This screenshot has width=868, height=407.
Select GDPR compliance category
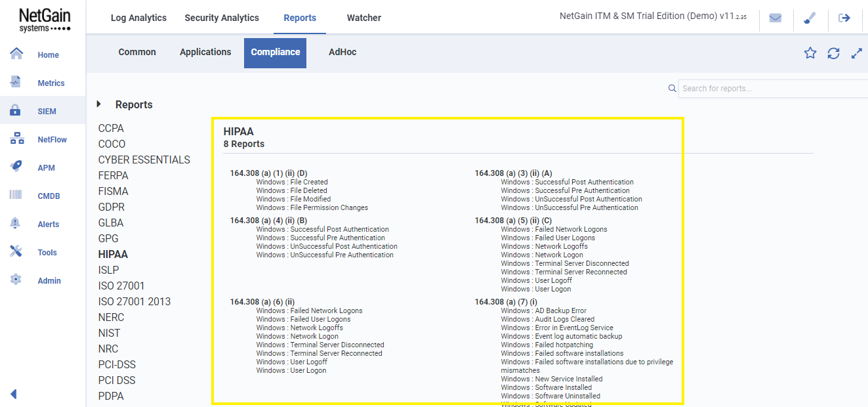pos(112,207)
